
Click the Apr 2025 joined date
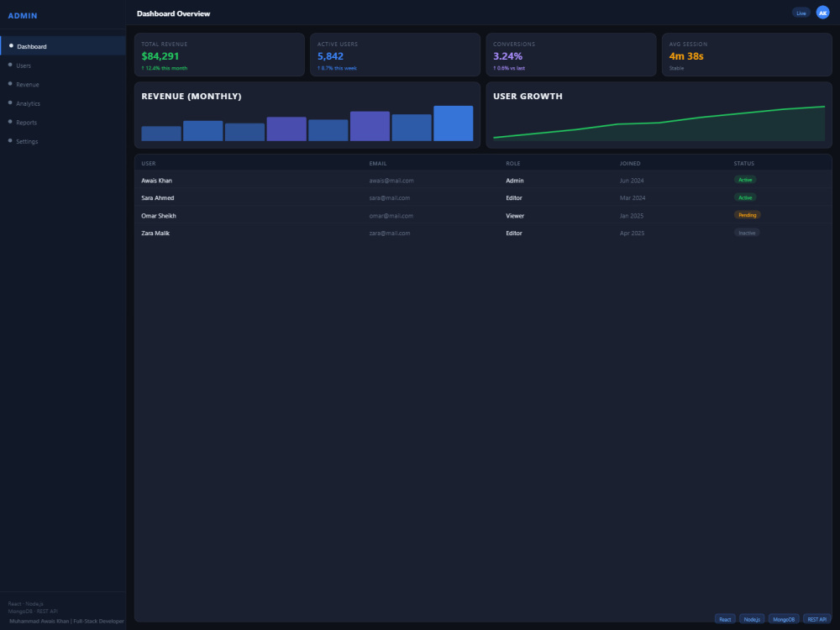click(632, 233)
